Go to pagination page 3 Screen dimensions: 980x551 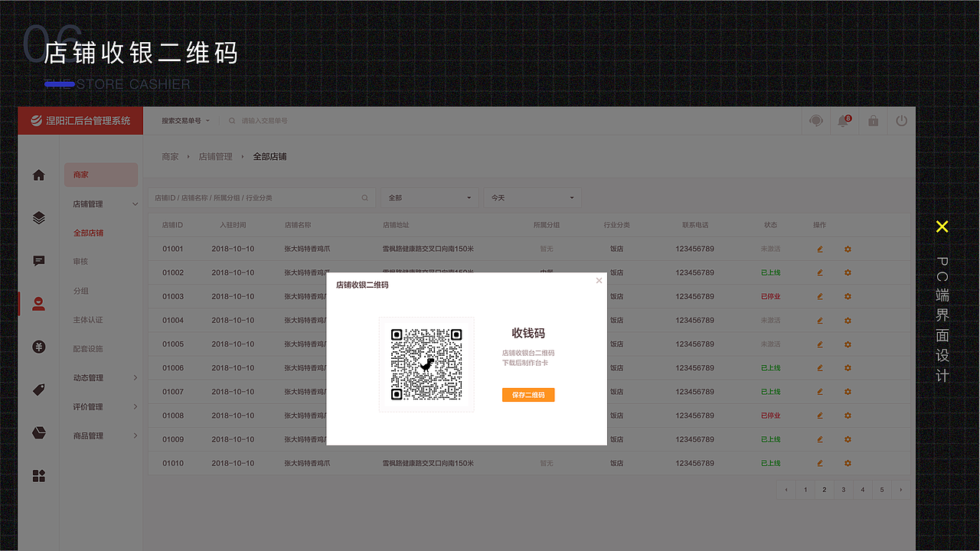click(844, 490)
